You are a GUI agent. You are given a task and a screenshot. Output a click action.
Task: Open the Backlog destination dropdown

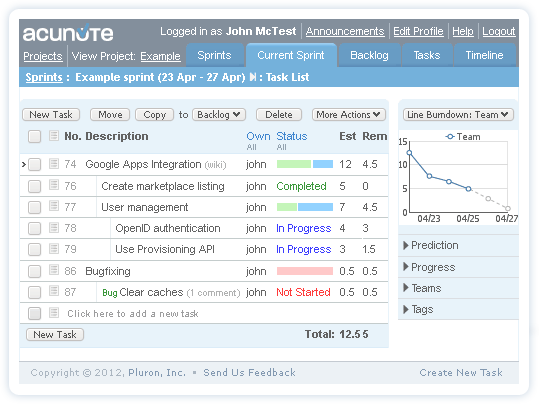[219, 114]
